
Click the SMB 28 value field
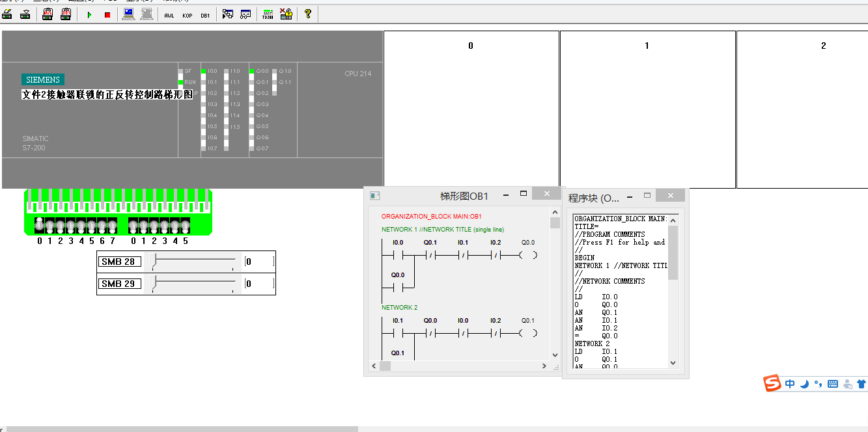pos(259,262)
